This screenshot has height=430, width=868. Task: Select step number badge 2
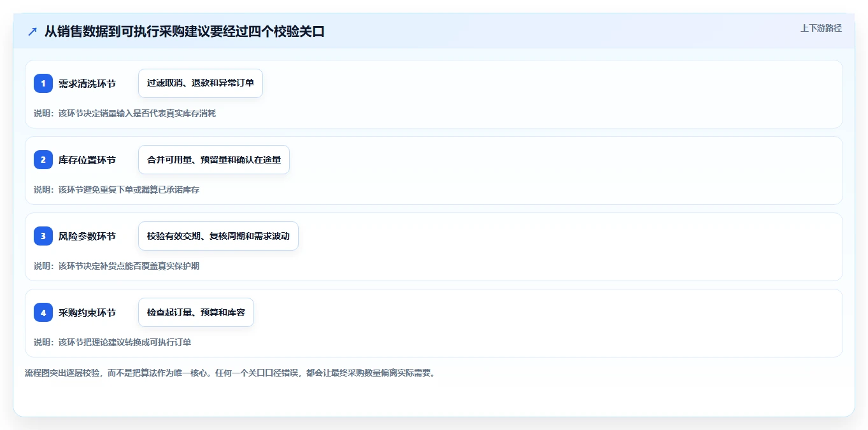(x=43, y=160)
